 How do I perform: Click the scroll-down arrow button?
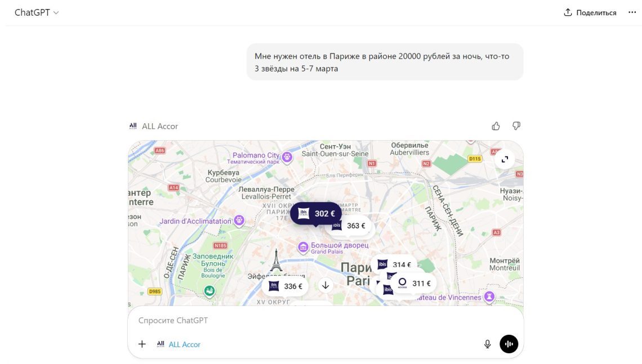(326, 285)
